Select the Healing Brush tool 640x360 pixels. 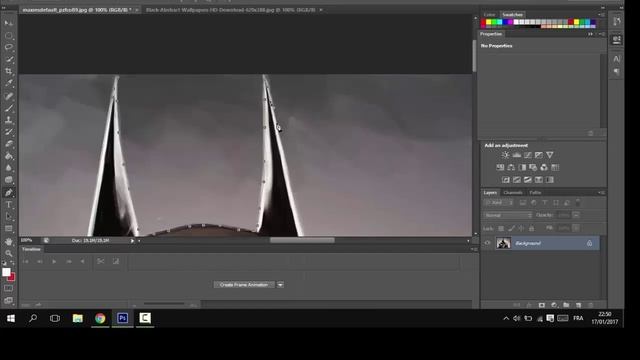[x=9, y=96]
